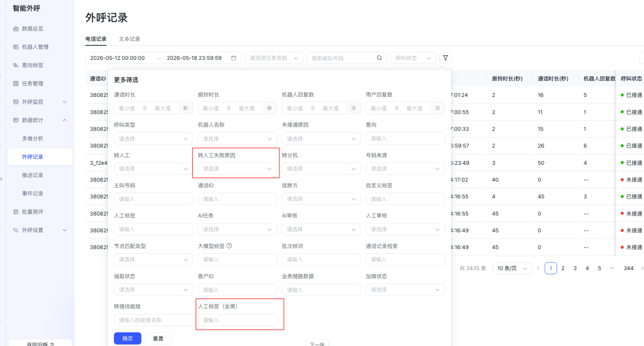Open the AI审核 dropdown
This screenshot has width=644, height=346.
pyautogui.click(x=321, y=229)
